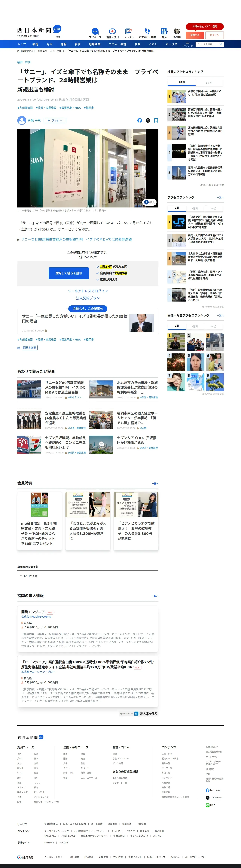Click the 西日本新聞 logo at page bottom
The width and height of the screenshot is (241, 868).
tap(25, 857)
